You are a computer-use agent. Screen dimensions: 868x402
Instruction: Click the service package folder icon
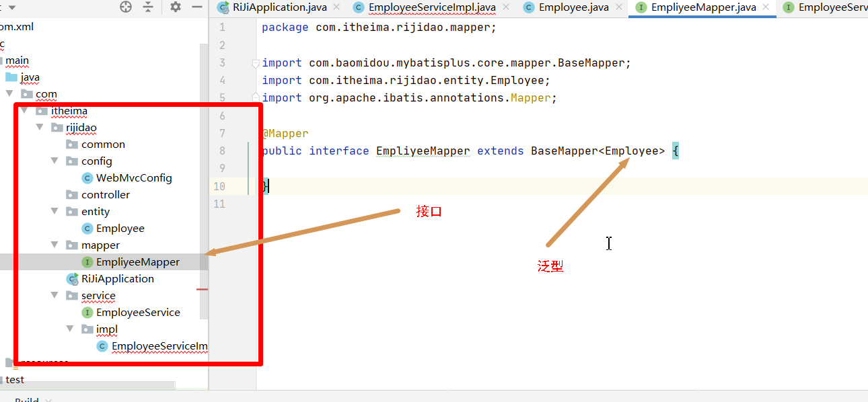click(72, 295)
